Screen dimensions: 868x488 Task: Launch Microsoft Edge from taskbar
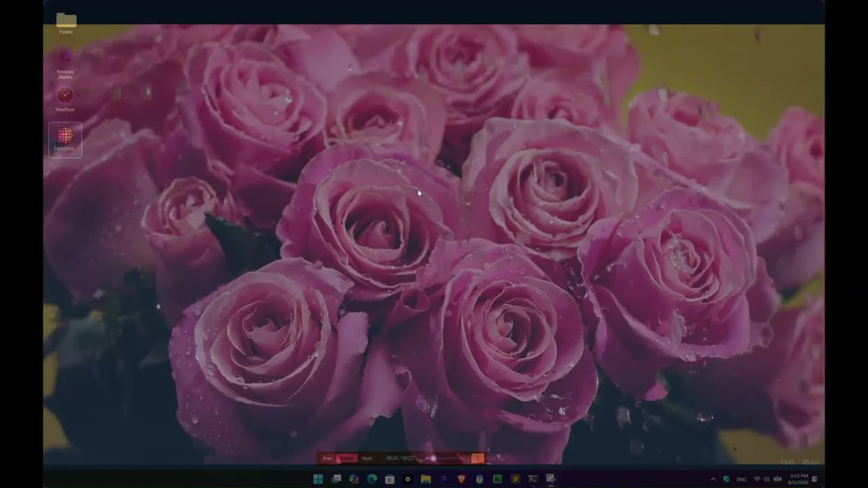click(x=372, y=479)
